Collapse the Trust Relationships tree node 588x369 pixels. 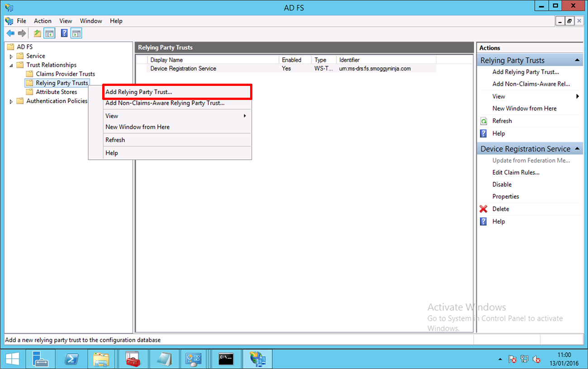[11, 65]
